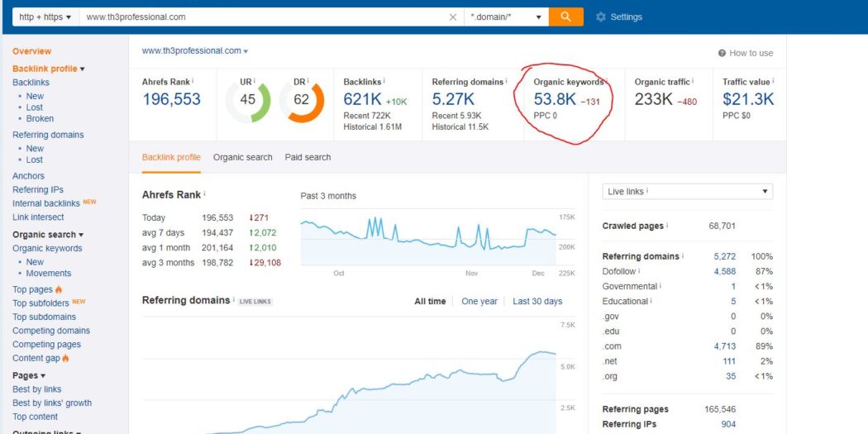Open Top subfolders report
868x434 pixels.
(x=41, y=303)
